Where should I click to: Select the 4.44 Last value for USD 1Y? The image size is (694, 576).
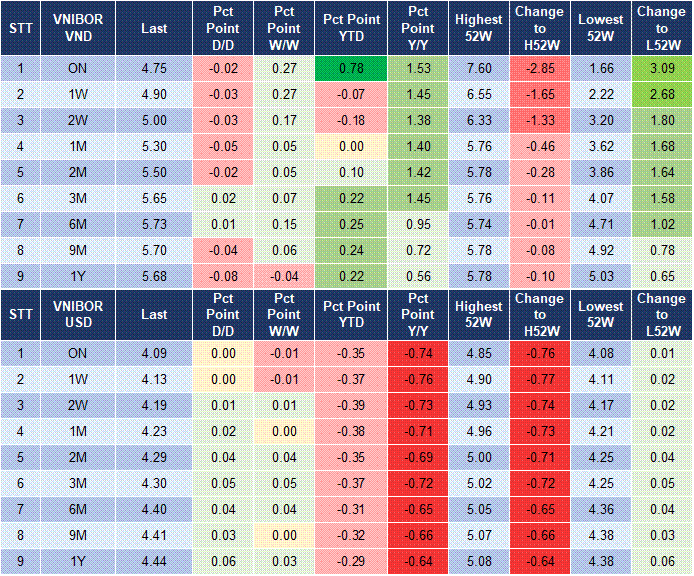click(x=154, y=561)
